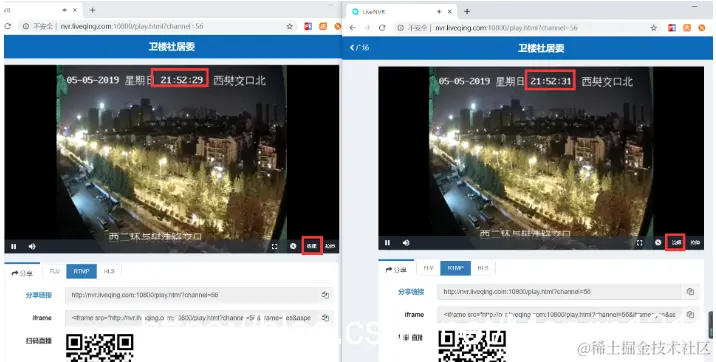Screen dimensions: 716x362
Task: Click the video picture in the left player
Action: 171,153
